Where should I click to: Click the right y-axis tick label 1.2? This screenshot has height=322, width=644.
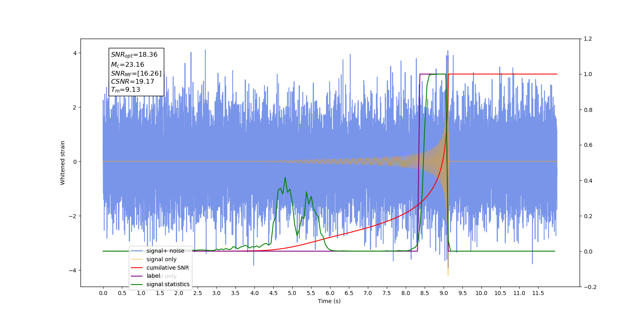(588, 39)
